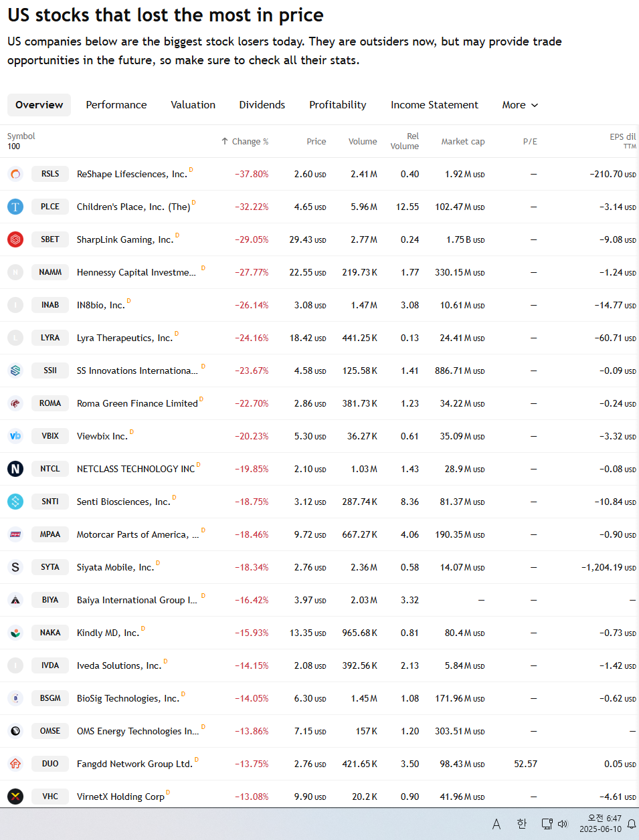Sort by the Rel Volume column header

[x=405, y=141]
